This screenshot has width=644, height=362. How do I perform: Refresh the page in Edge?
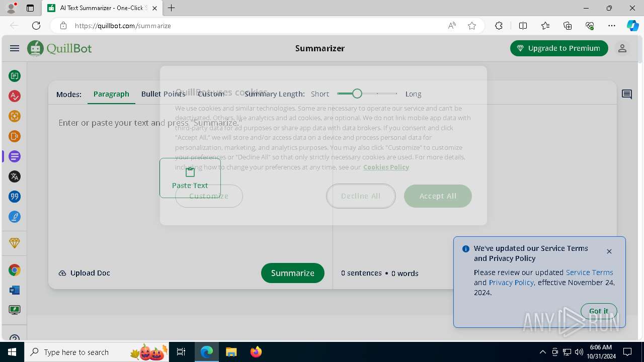(36, 26)
